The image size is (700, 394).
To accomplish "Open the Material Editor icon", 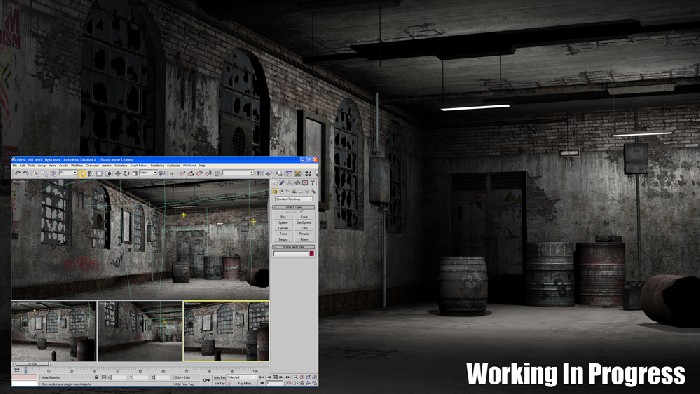I will pyautogui.click(x=308, y=173).
